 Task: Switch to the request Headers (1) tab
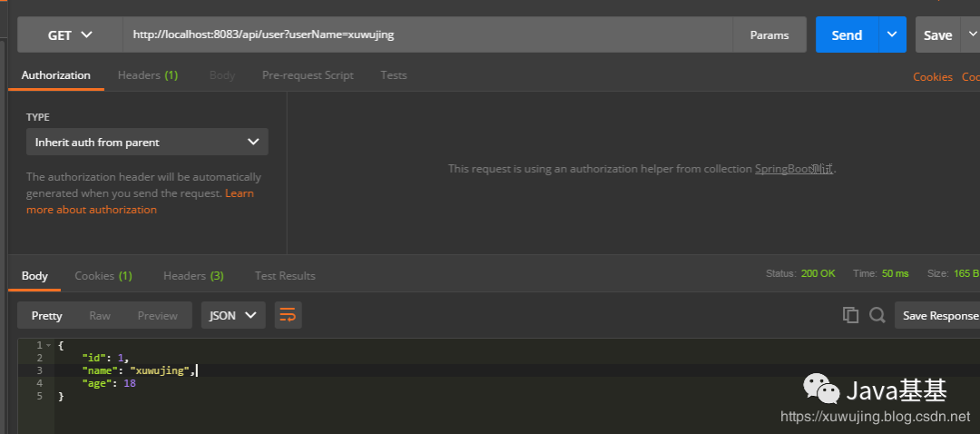pyautogui.click(x=148, y=75)
